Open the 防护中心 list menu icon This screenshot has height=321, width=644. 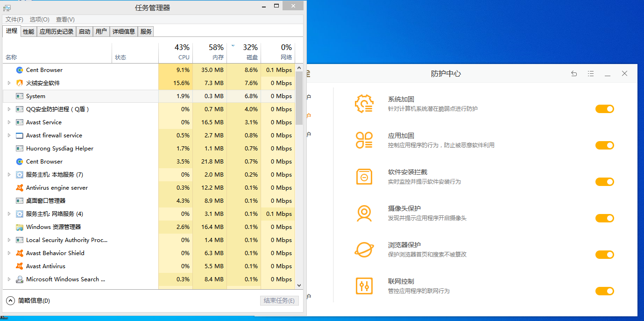point(591,74)
